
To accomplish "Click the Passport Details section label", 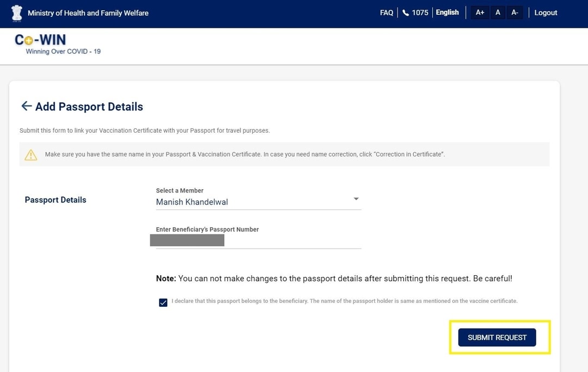I will (56, 200).
